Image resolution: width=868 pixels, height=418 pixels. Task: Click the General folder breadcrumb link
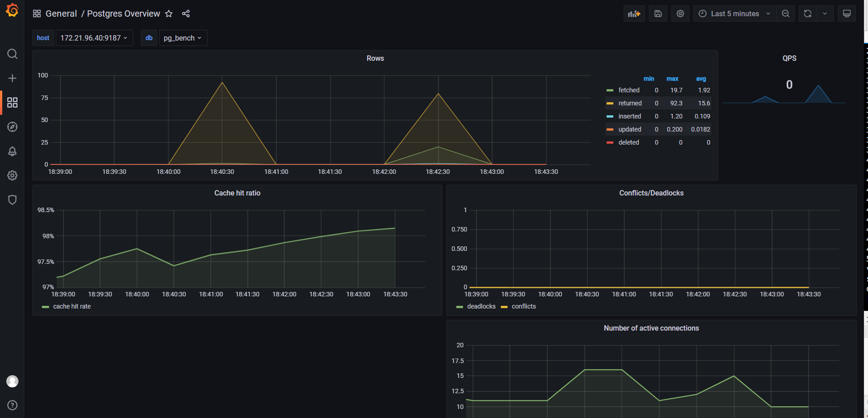point(61,14)
